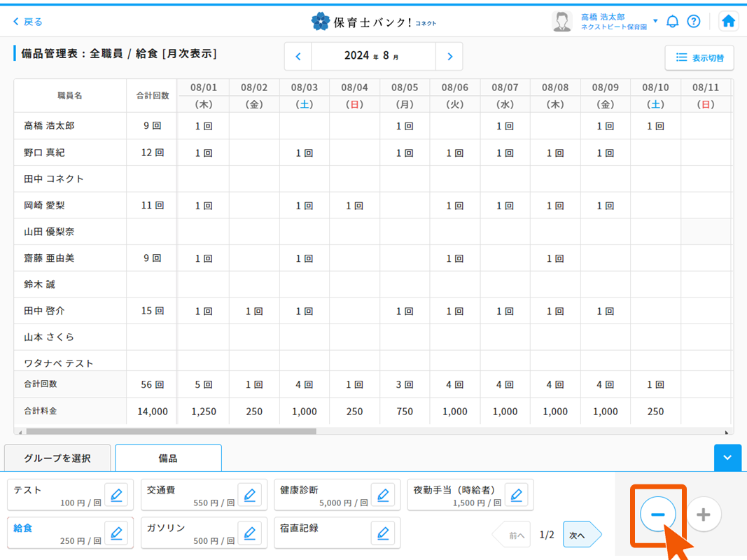Switch to the 備品 tab
747x560 pixels.
click(168, 458)
